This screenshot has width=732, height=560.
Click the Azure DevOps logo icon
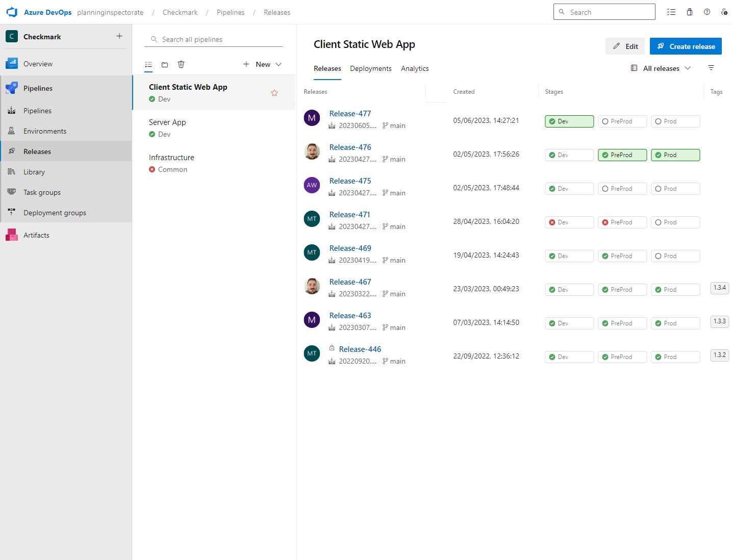click(12, 12)
